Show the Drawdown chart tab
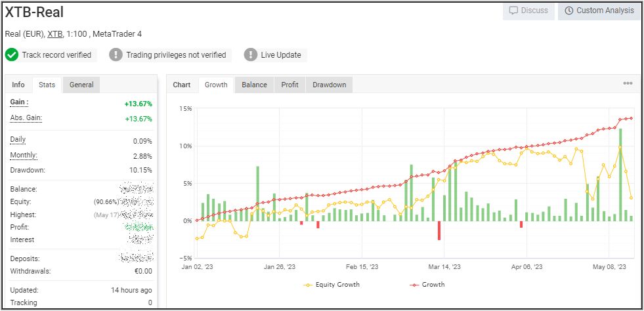Image resolution: width=644 pixels, height=311 pixels. pyautogui.click(x=329, y=85)
